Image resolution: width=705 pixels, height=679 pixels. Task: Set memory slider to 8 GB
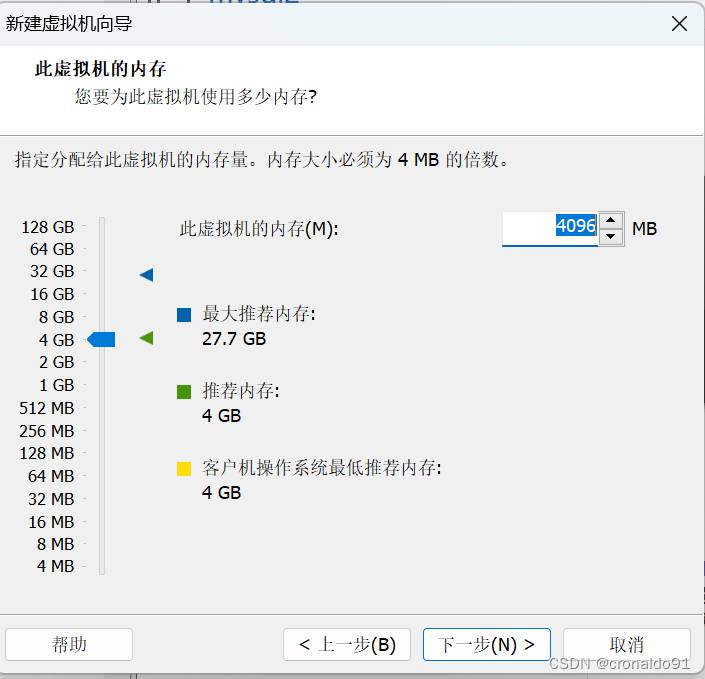(x=102, y=317)
